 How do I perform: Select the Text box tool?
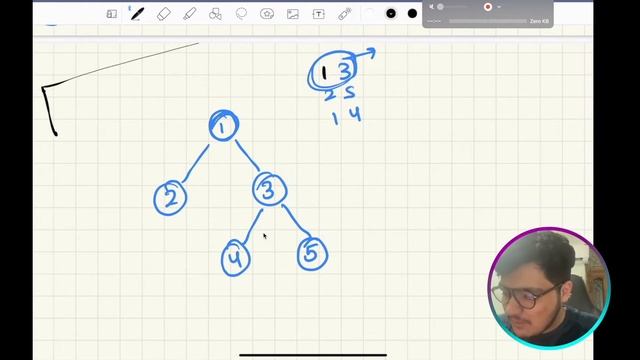tap(318, 14)
